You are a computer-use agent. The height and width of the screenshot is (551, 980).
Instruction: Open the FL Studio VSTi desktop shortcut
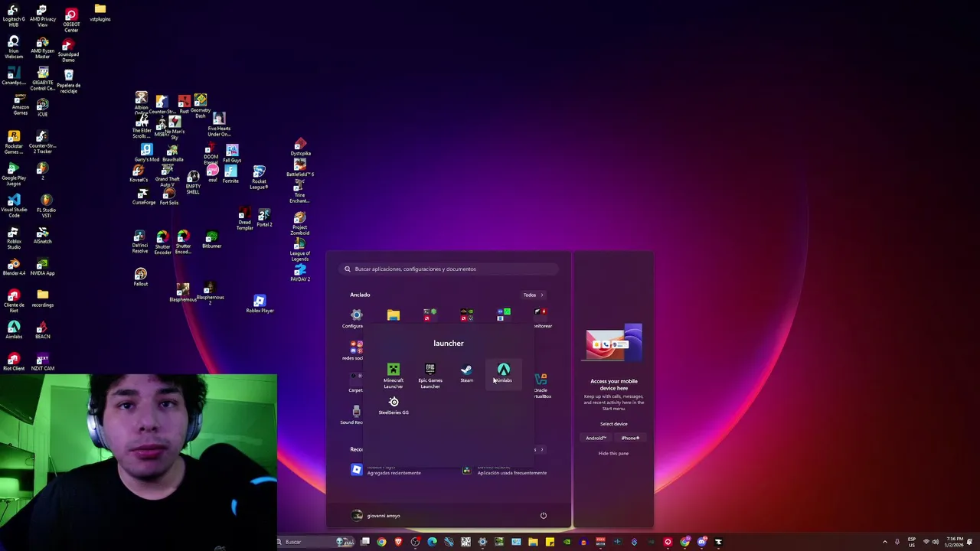point(46,206)
